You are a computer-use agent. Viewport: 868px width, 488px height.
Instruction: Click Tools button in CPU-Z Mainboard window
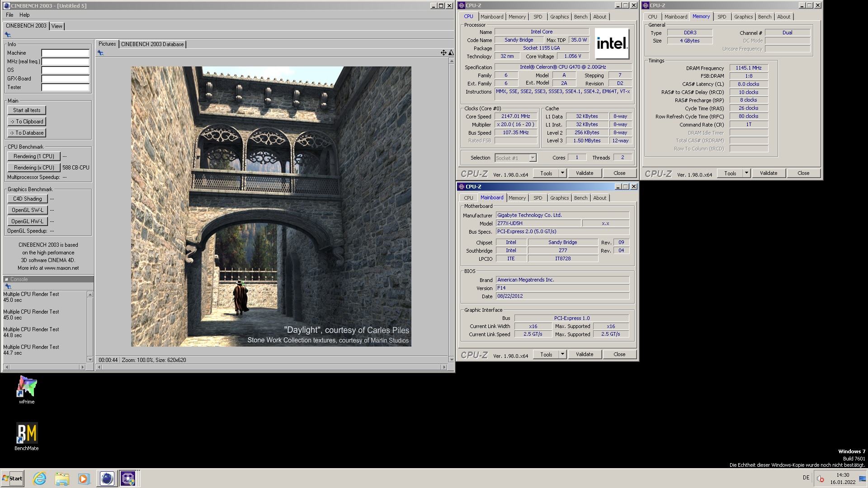coord(546,354)
